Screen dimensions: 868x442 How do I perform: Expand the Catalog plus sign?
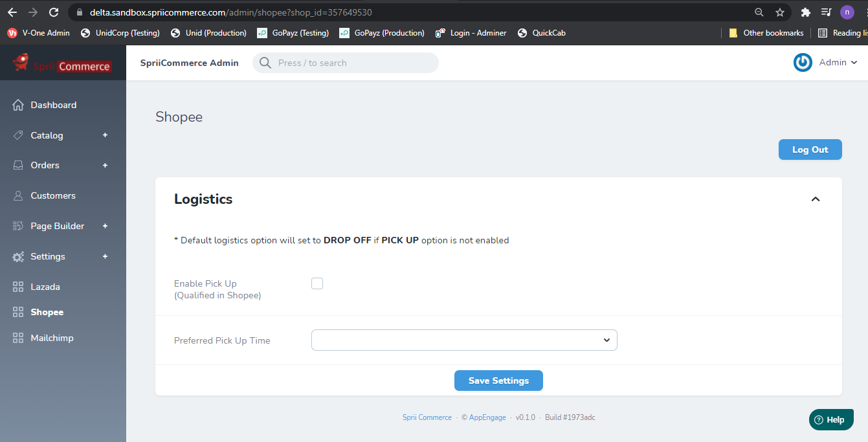(105, 135)
